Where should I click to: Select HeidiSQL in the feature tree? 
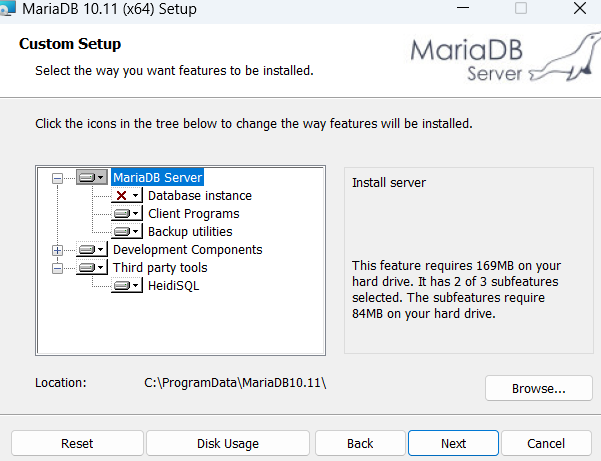click(175, 286)
